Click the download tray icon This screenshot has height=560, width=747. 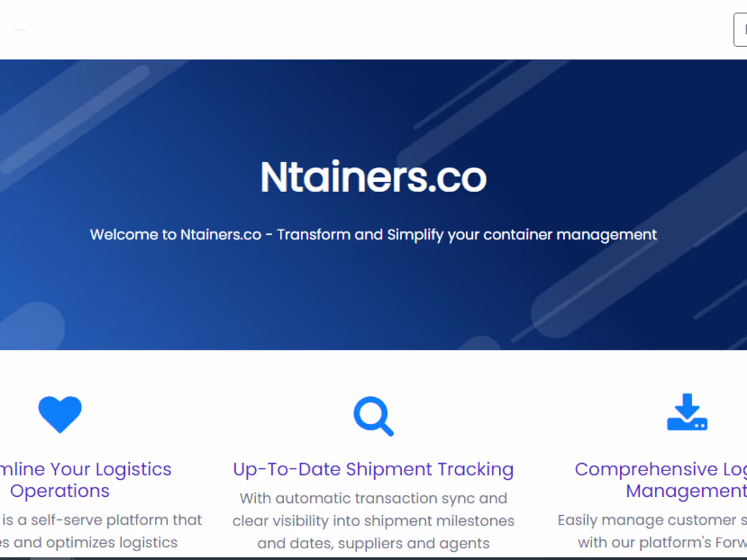(687, 412)
